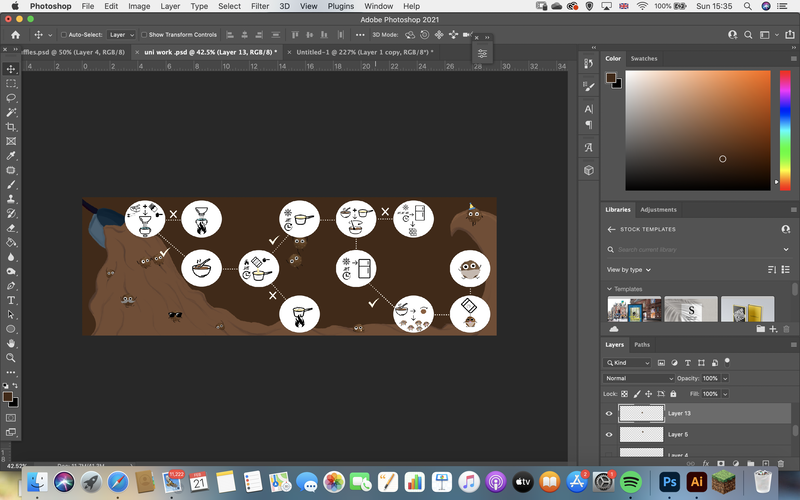Switch to Untitled-1 document tab

pos(364,52)
